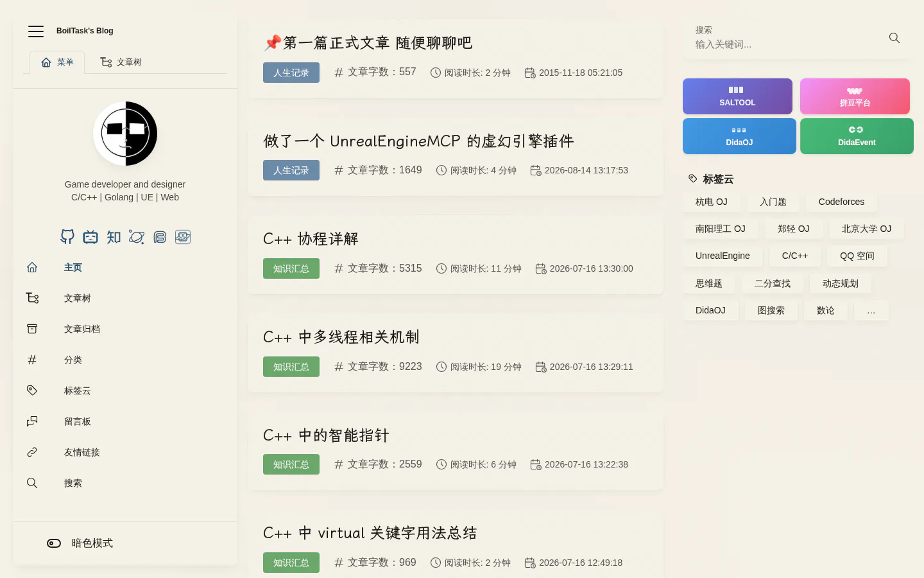This screenshot has width=924, height=578.
Task: Click the magnifier icon beside 搜索 in sidebar
Action: point(32,483)
